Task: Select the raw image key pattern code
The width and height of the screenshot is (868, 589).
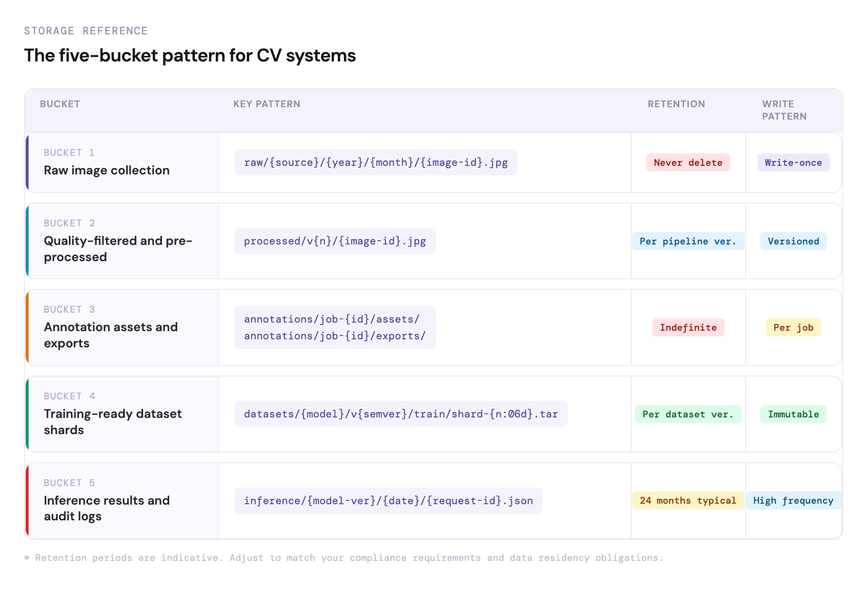Action: [x=375, y=163]
